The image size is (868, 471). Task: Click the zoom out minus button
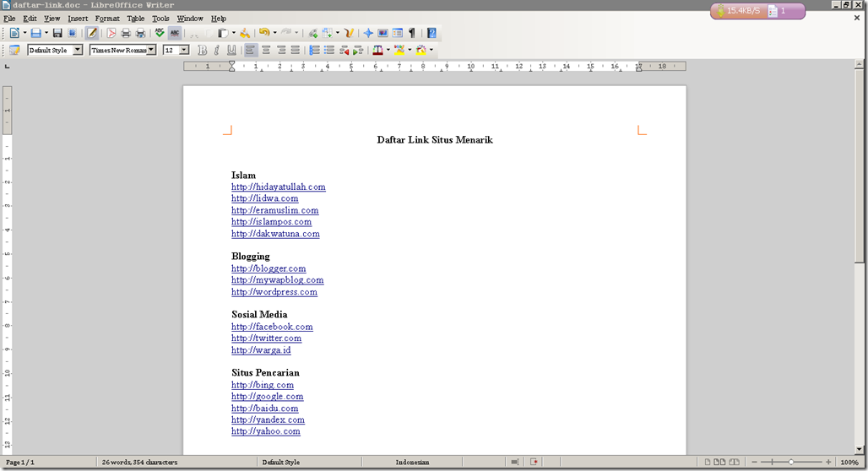[x=754, y=462]
